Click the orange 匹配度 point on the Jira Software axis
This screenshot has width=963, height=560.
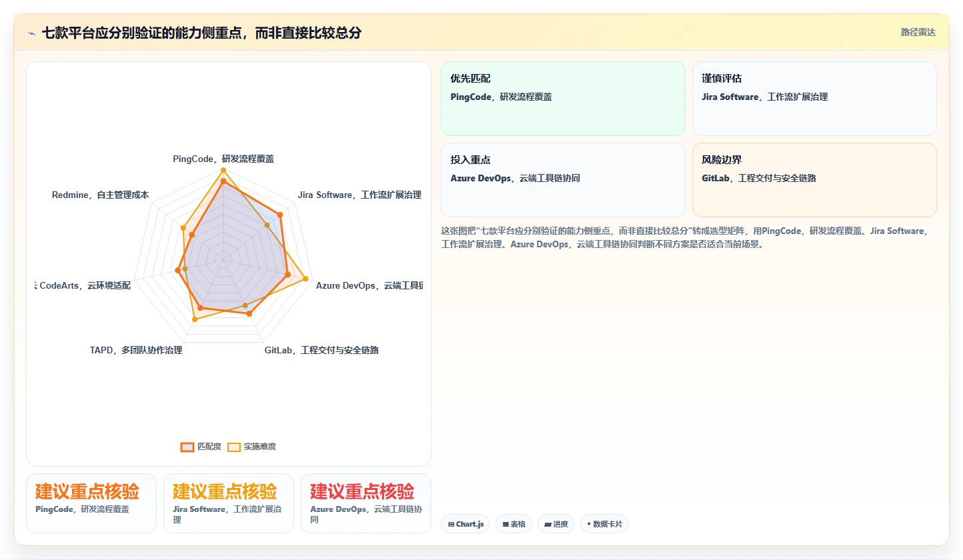(x=280, y=215)
